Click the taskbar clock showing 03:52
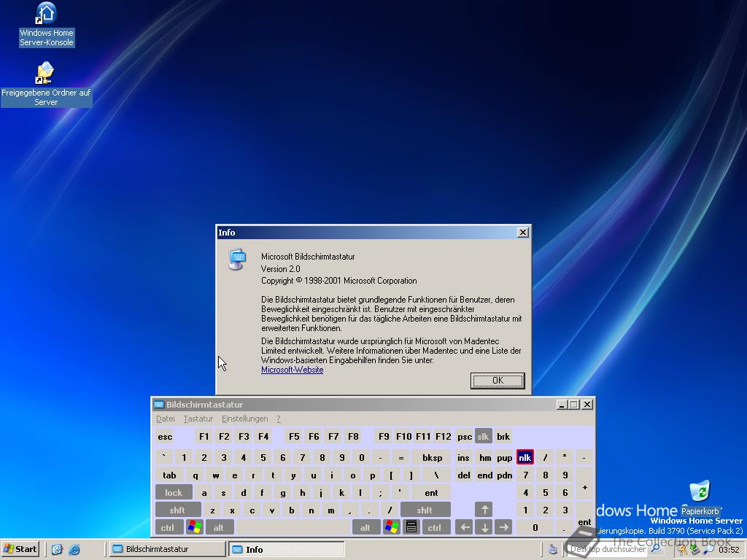This screenshot has height=560, width=747. click(x=729, y=550)
